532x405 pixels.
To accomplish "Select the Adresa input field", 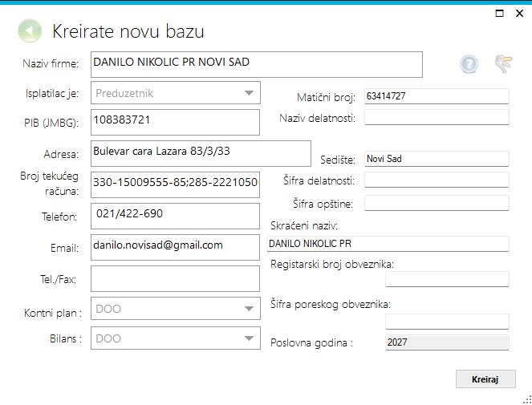I will pos(201,154).
